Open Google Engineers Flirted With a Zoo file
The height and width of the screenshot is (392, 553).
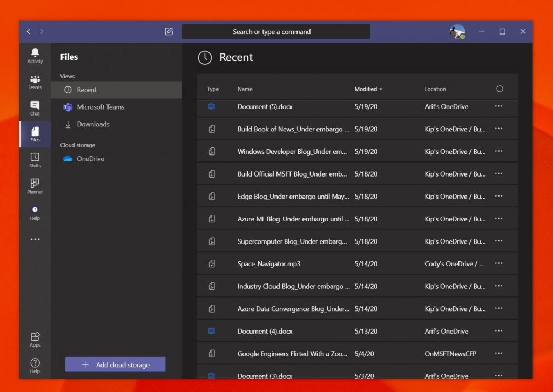click(x=292, y=354)
